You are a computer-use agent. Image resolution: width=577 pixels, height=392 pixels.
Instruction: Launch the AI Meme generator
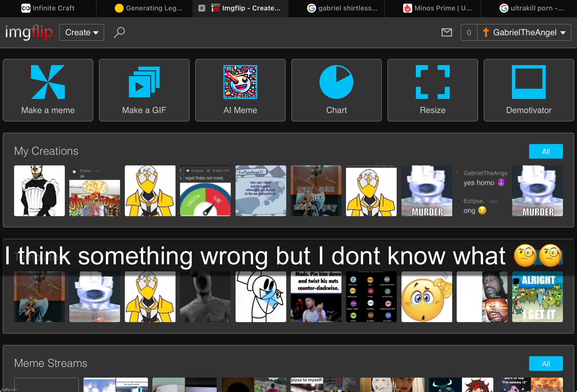240,90
